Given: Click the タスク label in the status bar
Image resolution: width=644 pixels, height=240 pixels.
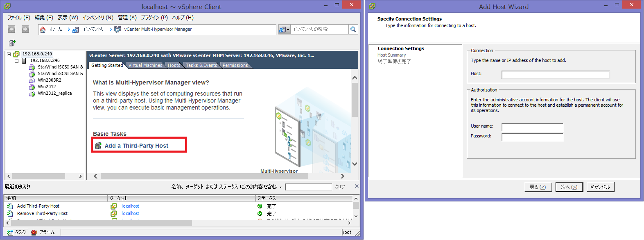Looking at the screenshot, I should (x=20, y=232).
